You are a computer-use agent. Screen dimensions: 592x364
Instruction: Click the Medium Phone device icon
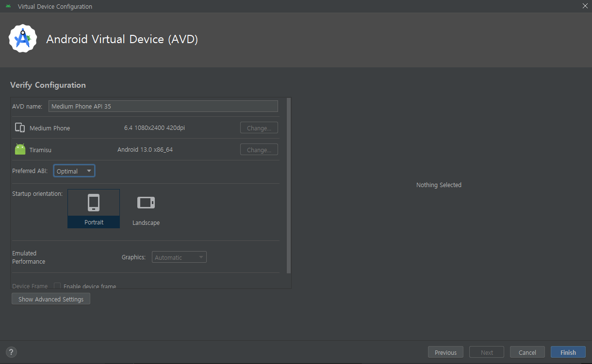pyautogui.click(x=20, y=128)
